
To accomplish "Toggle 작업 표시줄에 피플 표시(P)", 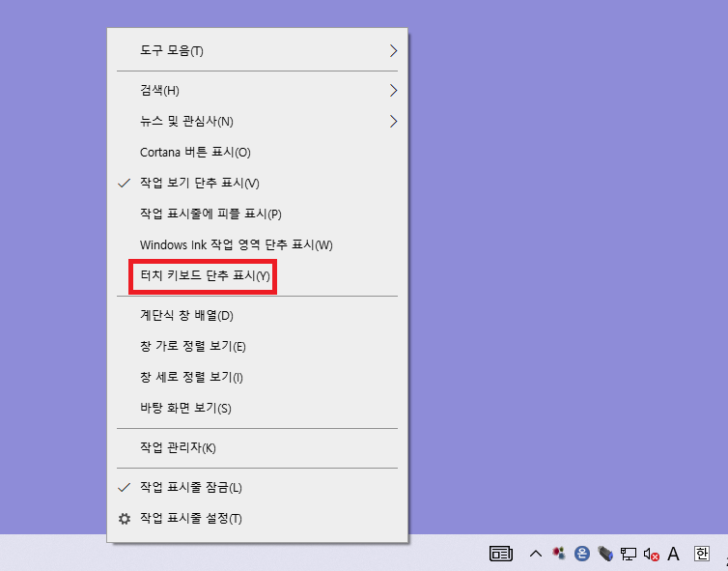I will click(257, 214).
